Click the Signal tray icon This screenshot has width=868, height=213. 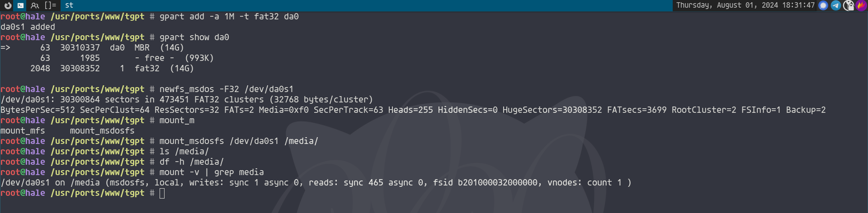click(823, 5)
